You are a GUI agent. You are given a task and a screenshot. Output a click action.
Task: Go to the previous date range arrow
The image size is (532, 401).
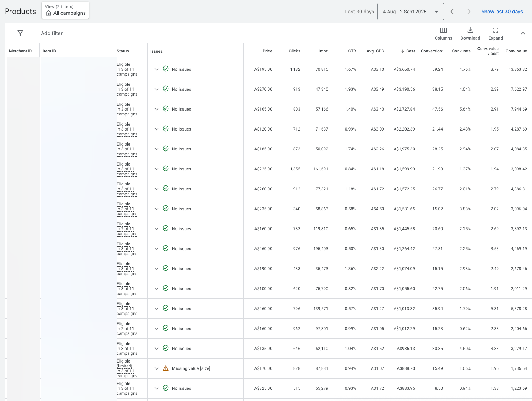[x=452, y=12]
